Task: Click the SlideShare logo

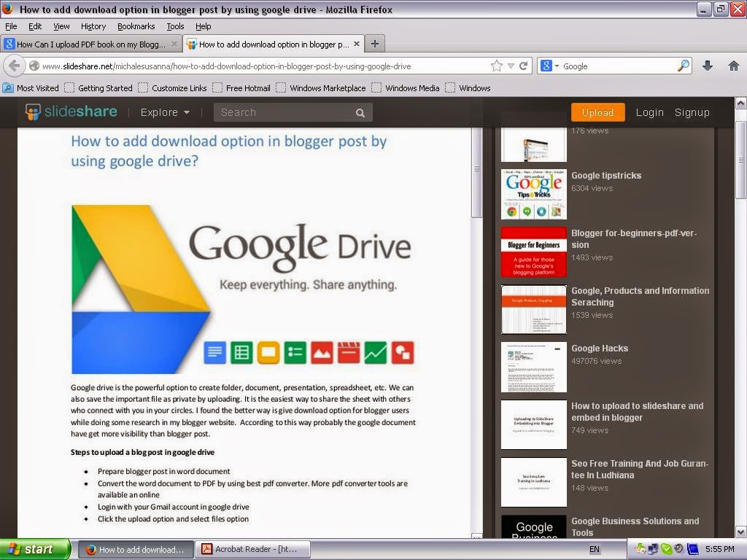Action: pos(71,112)
